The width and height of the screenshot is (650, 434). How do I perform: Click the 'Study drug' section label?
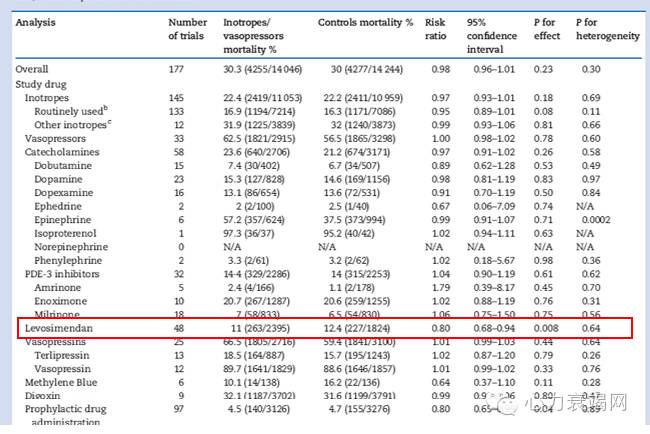(x=39, y=83)
